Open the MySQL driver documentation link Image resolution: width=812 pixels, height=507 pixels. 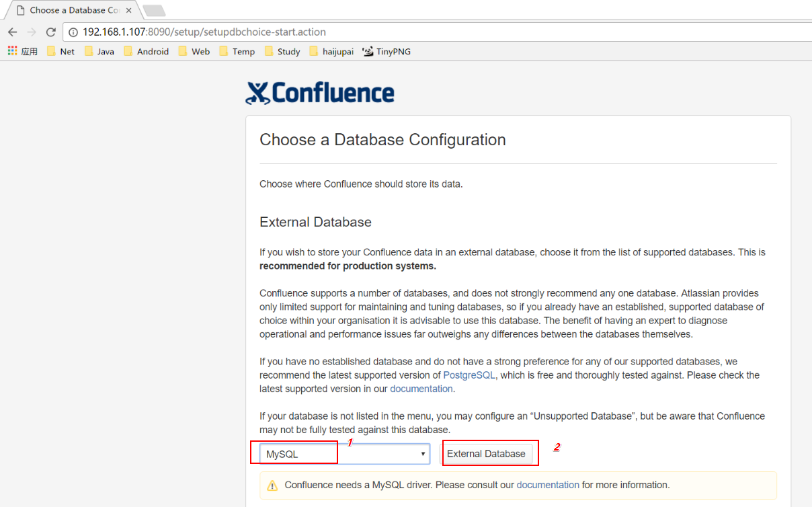[548, 485]
